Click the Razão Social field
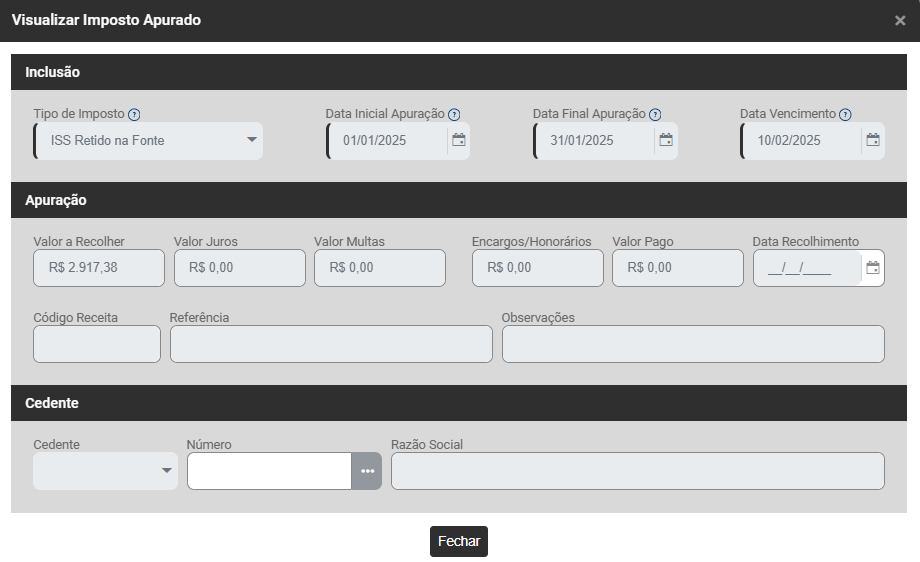This screenshot has width=920, height=562. click(638, 471)
